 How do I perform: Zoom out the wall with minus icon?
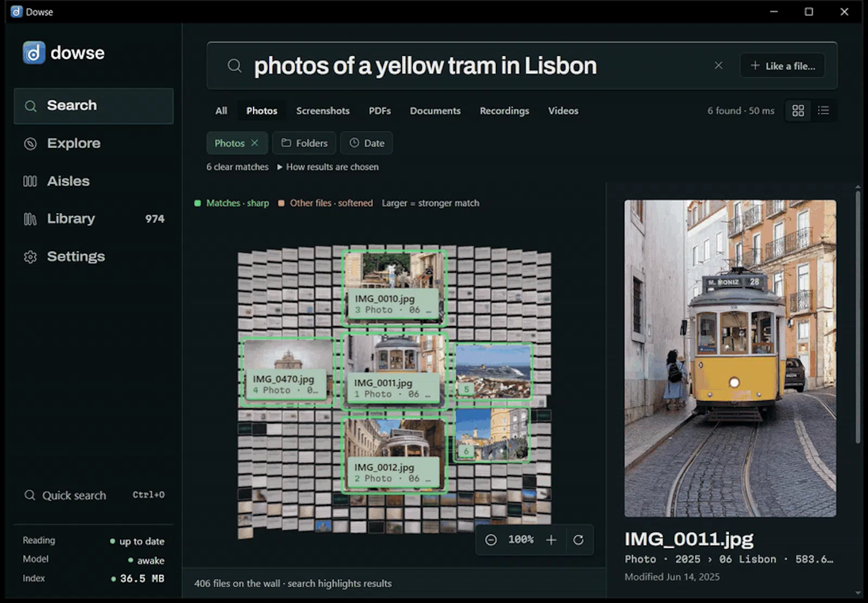[x=491, y=540]
